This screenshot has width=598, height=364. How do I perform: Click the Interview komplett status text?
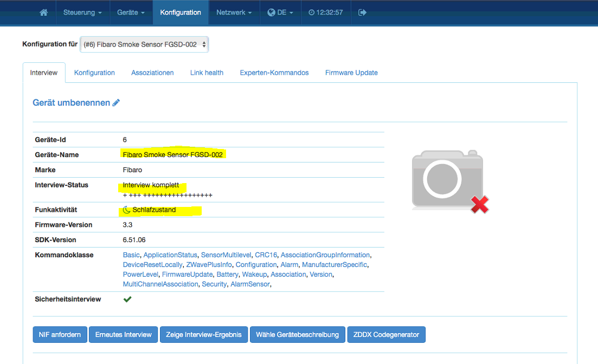click(x=151, y=185)
